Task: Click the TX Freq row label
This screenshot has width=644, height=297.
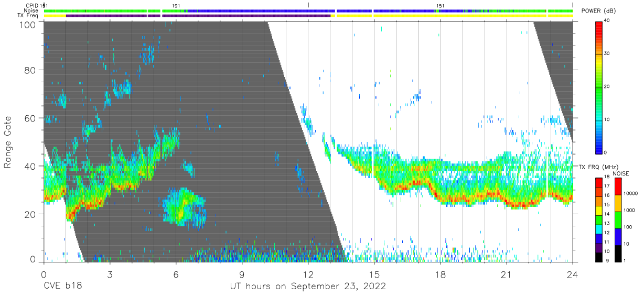Action: coord(28,16)
